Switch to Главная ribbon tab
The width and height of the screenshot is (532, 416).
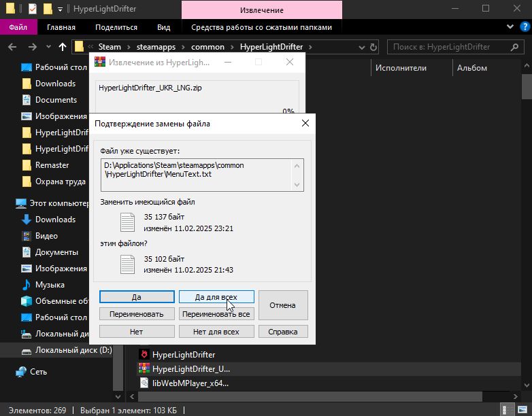click(x=61, y=27)
